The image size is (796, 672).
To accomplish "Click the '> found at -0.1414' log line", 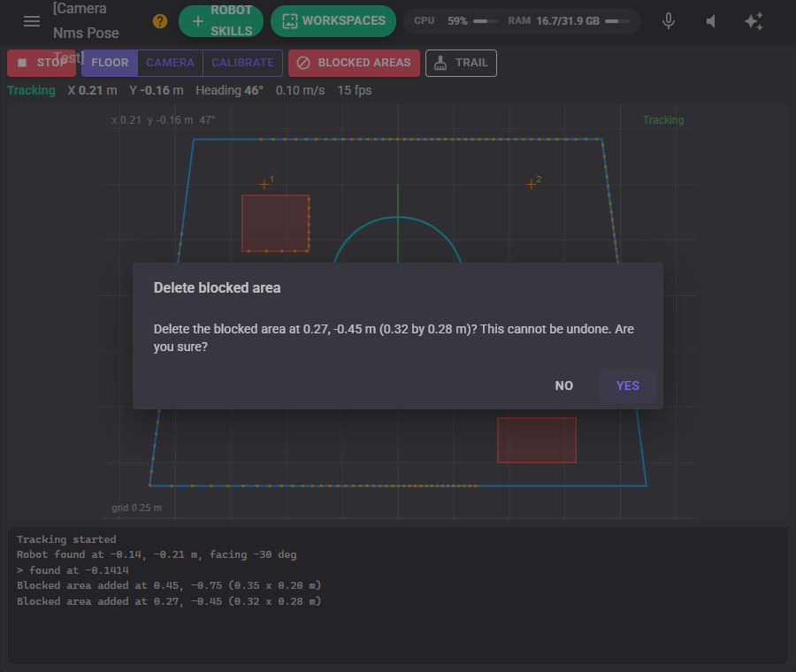I will (x=73, y=570).
